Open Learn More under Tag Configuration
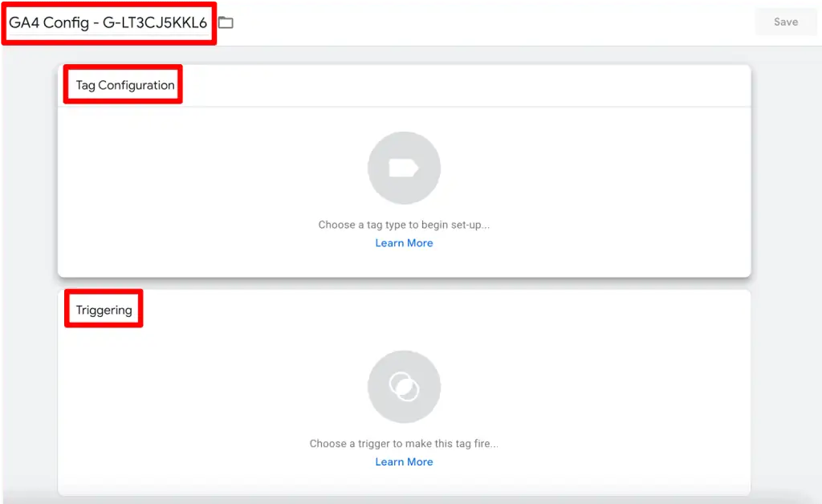Screen dimensions: 822x504 [404, 242]
